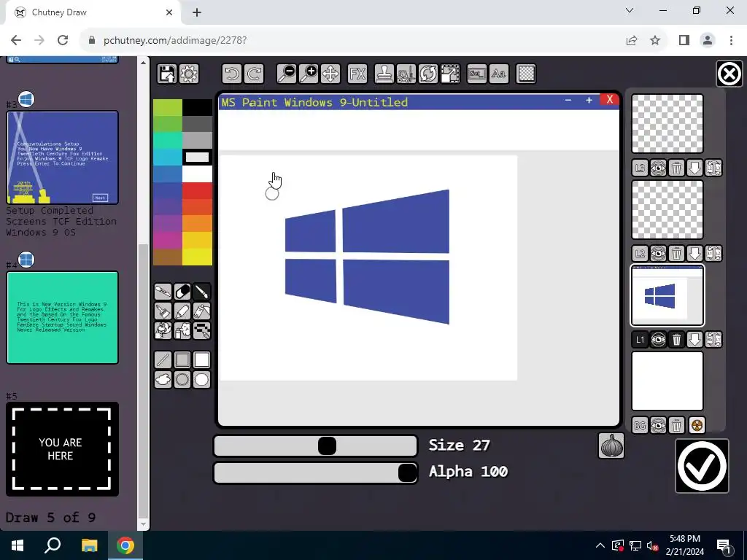Image resolution: width=747 pixels, height=560 pixels.
Task: Click the resize/scale selection tool
Action: (x=449, y=74)
